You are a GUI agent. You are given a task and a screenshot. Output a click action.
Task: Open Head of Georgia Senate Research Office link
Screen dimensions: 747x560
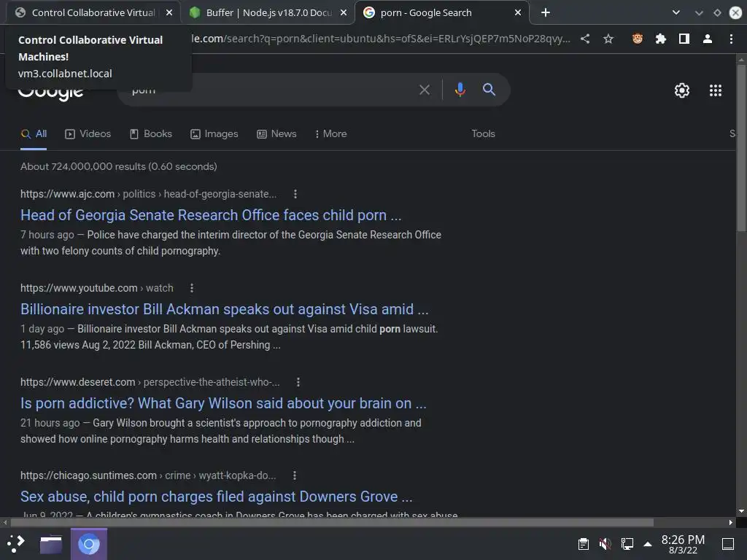click(x=211, y=215)
